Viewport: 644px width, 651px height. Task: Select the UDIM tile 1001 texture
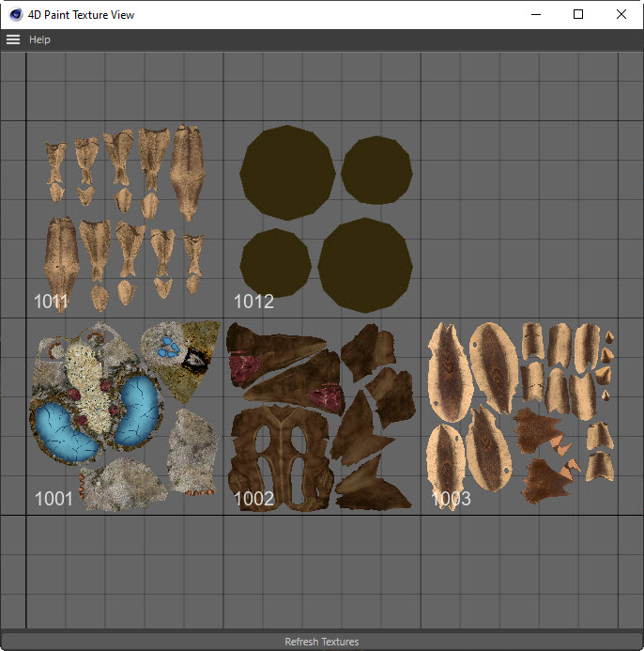click(x=125, y=417)
